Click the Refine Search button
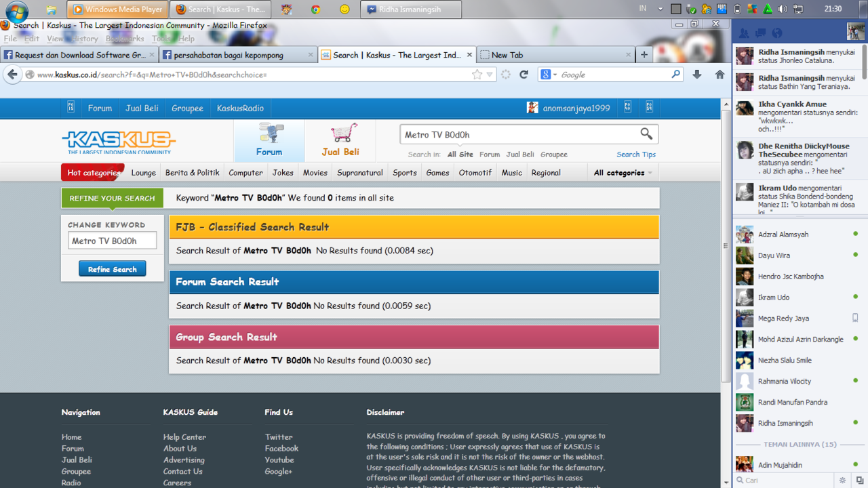Viewport: 868px width, 488px height. (x=112, y=269)
